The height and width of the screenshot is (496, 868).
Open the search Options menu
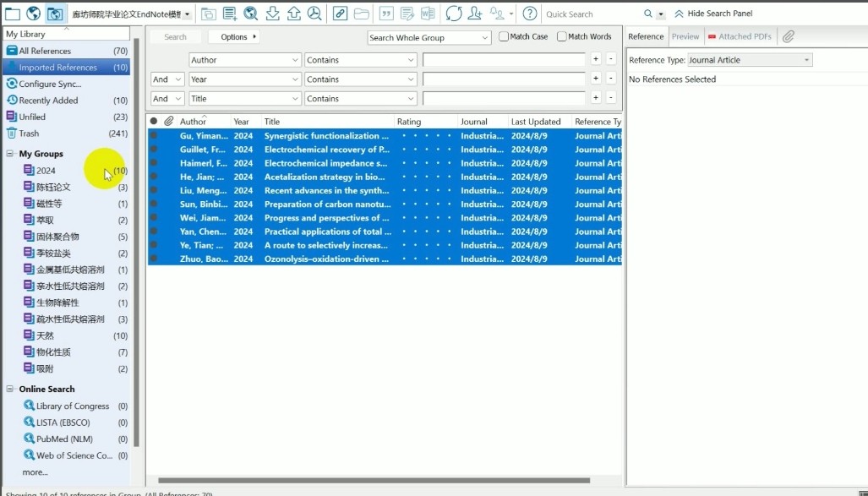coord(235,36)
